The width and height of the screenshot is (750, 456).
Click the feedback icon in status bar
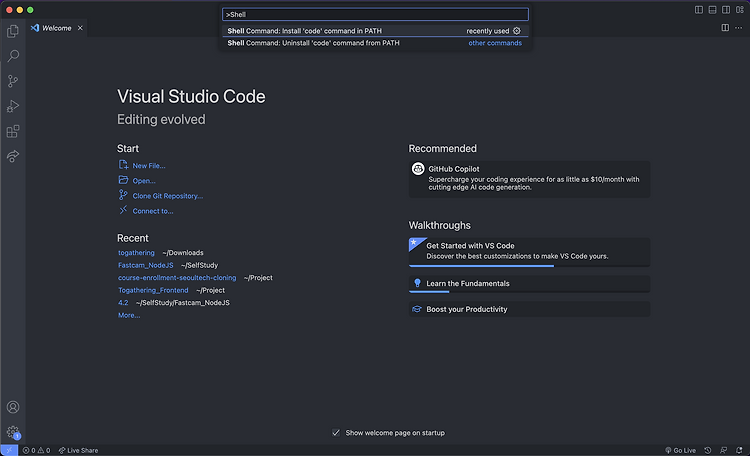click(724, 450)
